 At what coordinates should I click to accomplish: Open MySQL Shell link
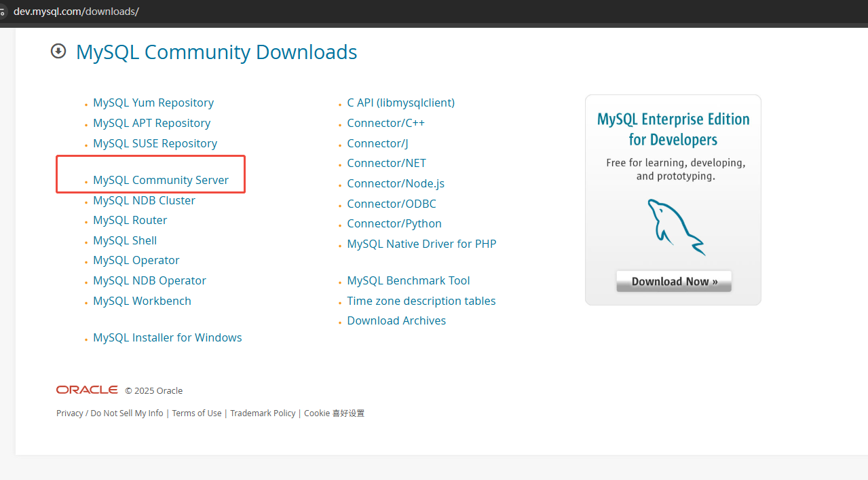pyautogui.click(x=125, y=240)
